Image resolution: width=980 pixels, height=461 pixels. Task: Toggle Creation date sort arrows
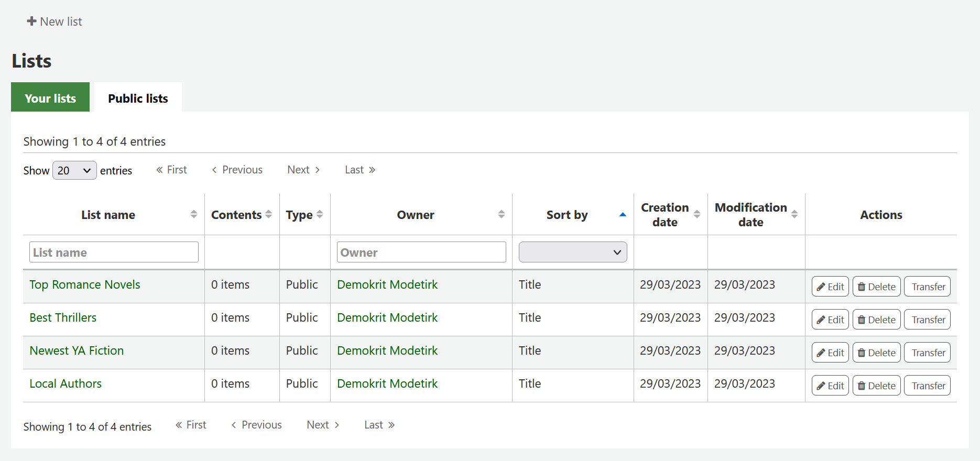697,214
